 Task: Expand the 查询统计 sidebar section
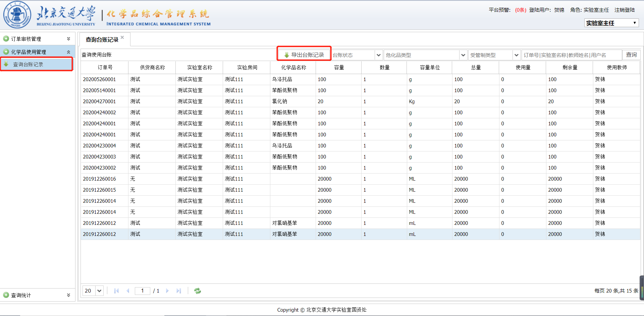[68, 295]
